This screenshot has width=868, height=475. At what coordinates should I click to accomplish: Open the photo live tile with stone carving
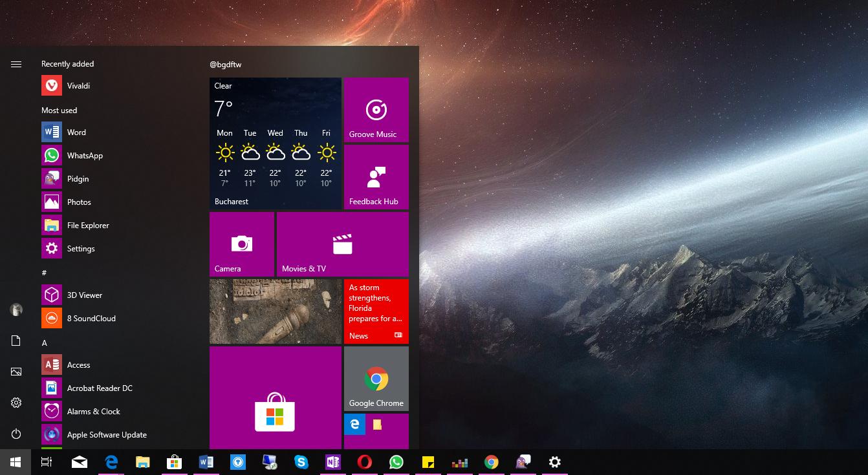(276, 311)
